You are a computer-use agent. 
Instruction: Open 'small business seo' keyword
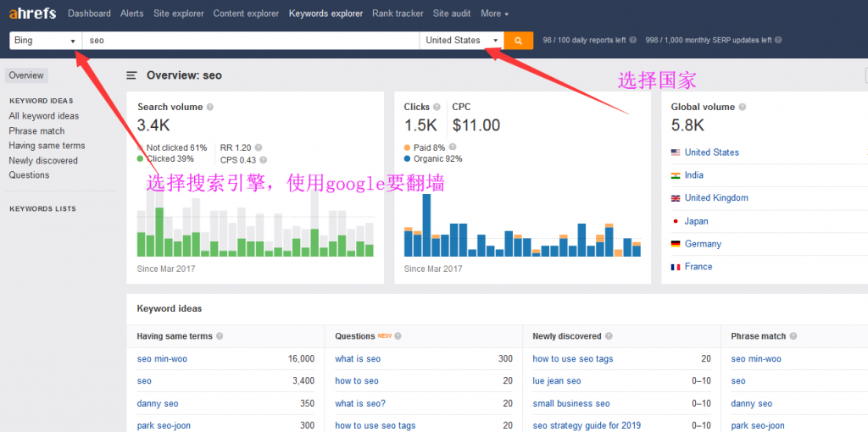click(x=571, y=404)
